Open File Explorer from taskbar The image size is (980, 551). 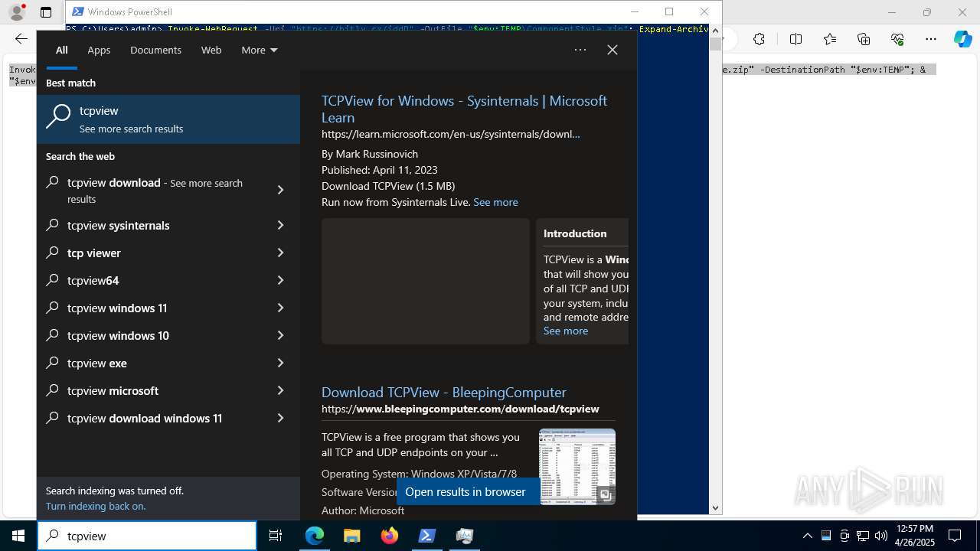click(x=352, y=536)
